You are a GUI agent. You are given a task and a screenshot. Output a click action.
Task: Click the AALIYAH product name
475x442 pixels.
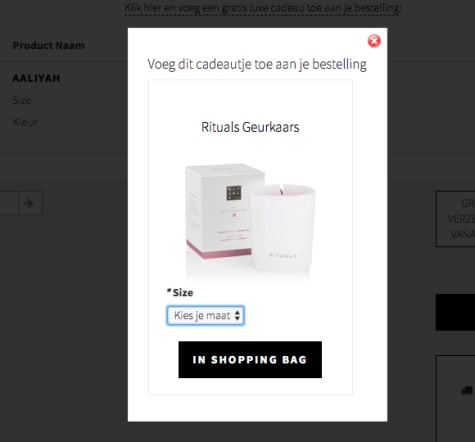[36, 78]
